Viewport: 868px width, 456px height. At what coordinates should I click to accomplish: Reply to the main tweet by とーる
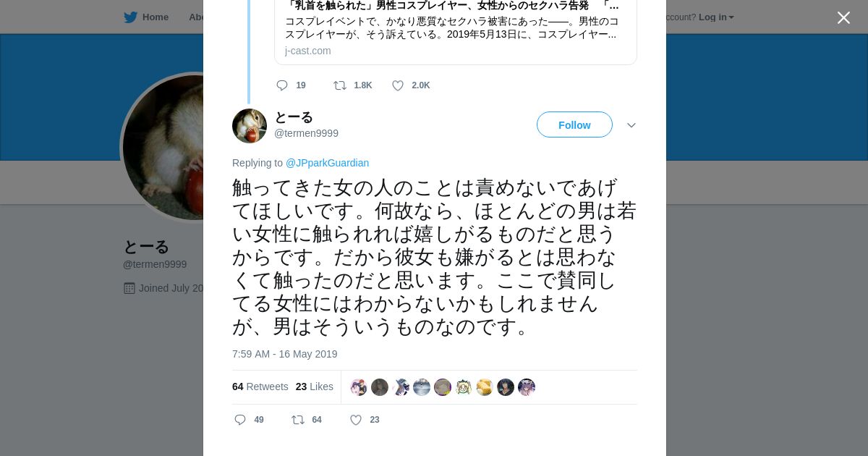[241, 420]
